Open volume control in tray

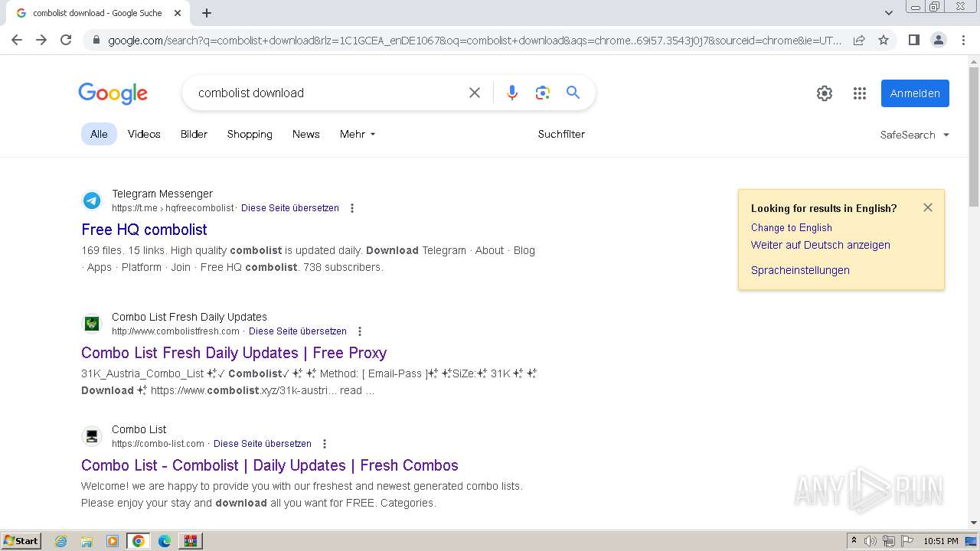871,541
